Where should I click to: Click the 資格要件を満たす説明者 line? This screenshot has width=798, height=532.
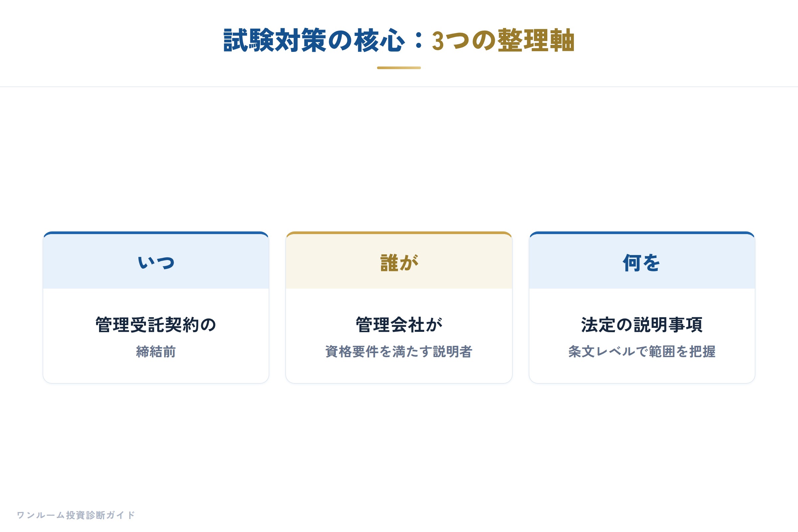pyautogui.click(x=399, y=351)
